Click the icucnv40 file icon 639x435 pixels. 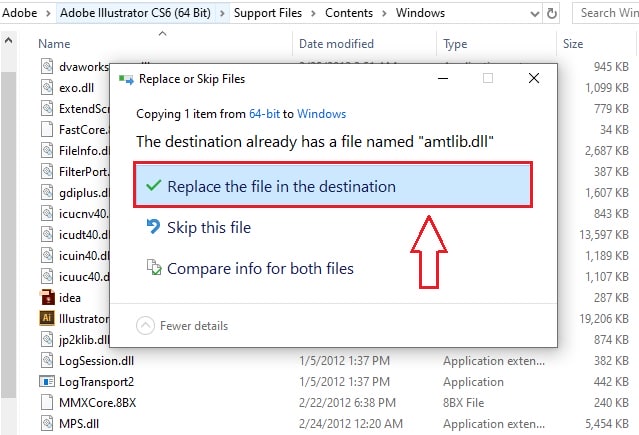click(x=47, y=213)
